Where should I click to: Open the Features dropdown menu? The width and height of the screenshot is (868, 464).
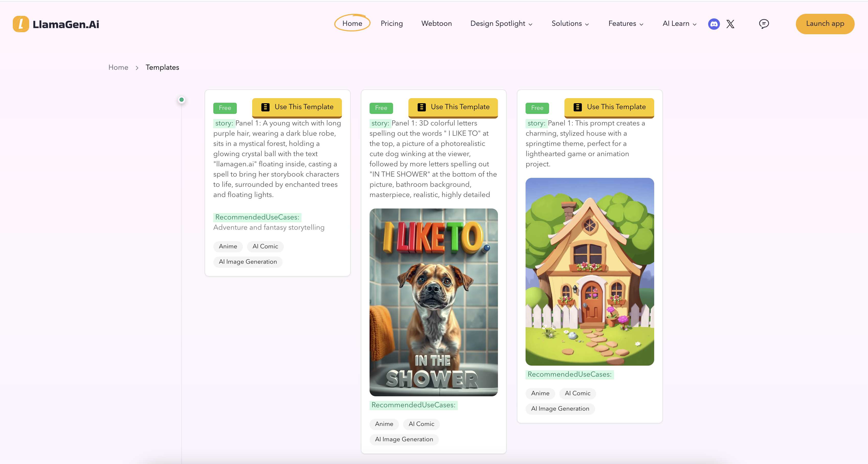[x=626, y=24]
